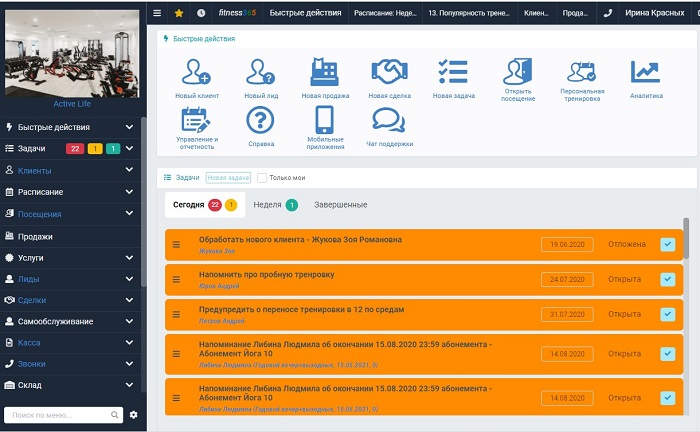The width and height of the screenshot is (700, 432).
Task: Switch to the Неделя tasks tab
Action: coord(275,205)
